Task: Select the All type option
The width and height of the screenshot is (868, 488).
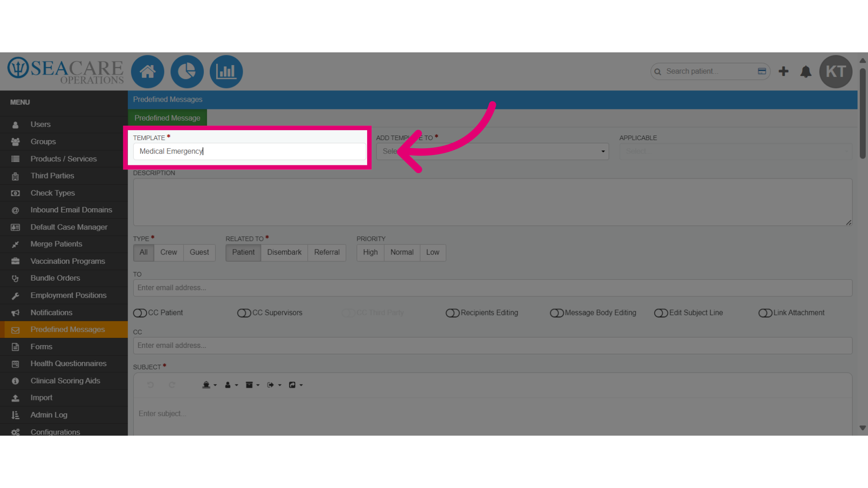Action: (144, 253)
